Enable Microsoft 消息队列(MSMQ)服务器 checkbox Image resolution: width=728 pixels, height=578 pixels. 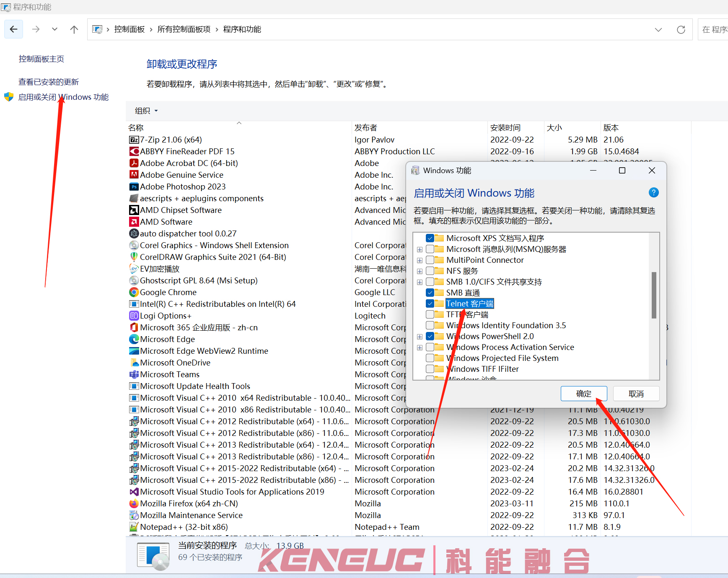(x=430, y=249)
